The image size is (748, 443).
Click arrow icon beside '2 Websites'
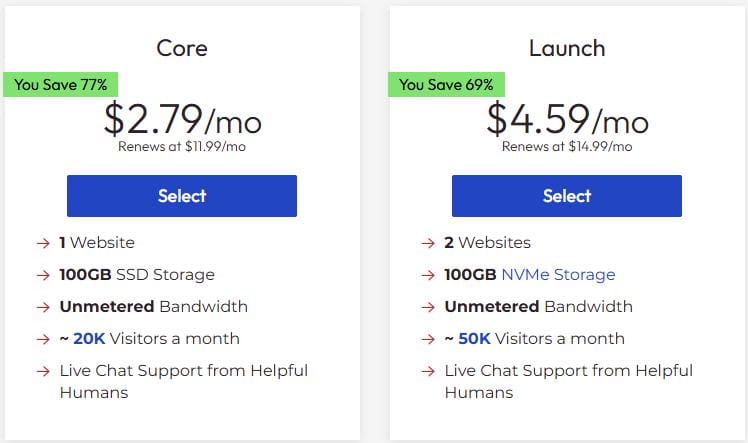(x=428, y=243)
